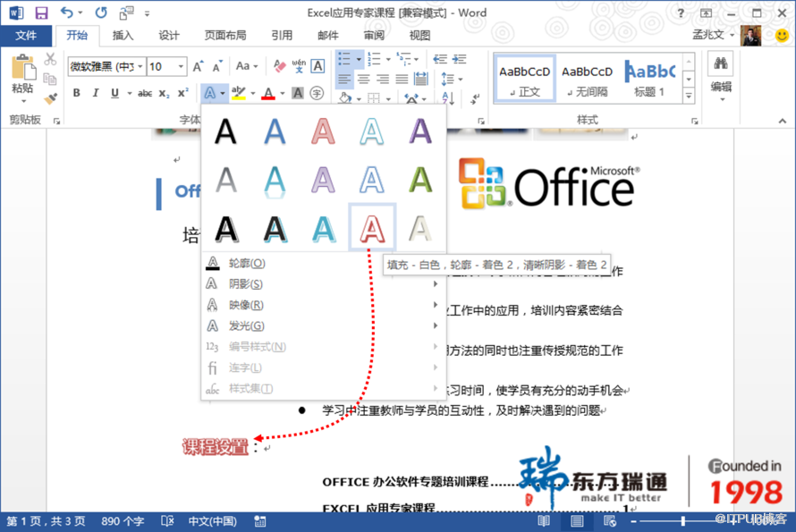Toggle strikethrough abc formatting
This screenshot has width=796, height=532.
[x=145, y=93]
